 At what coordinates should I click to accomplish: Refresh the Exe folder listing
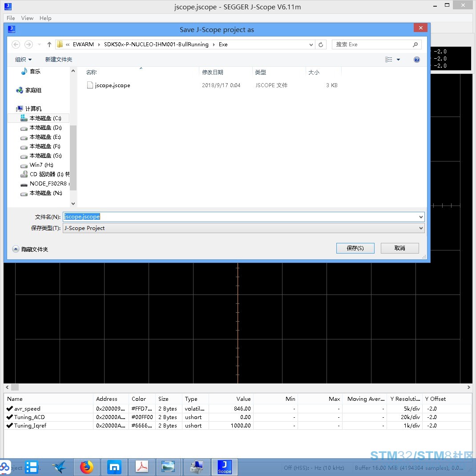[321, 44]
